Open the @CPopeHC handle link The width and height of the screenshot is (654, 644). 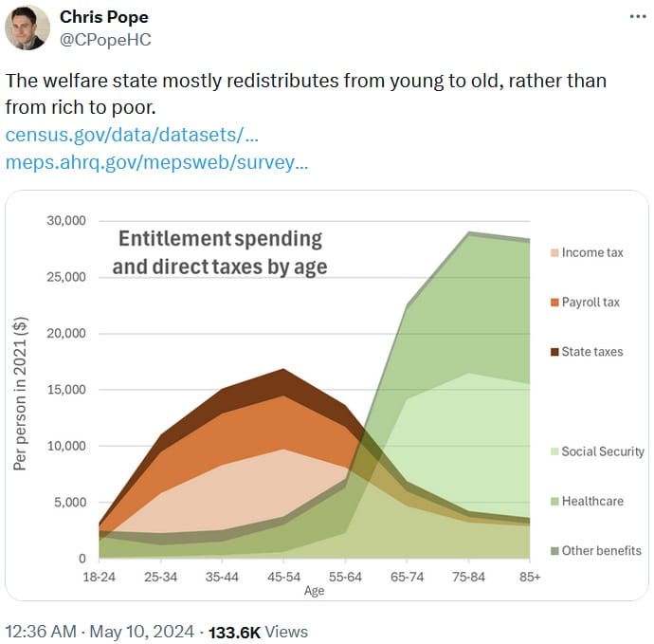point(105,39)
